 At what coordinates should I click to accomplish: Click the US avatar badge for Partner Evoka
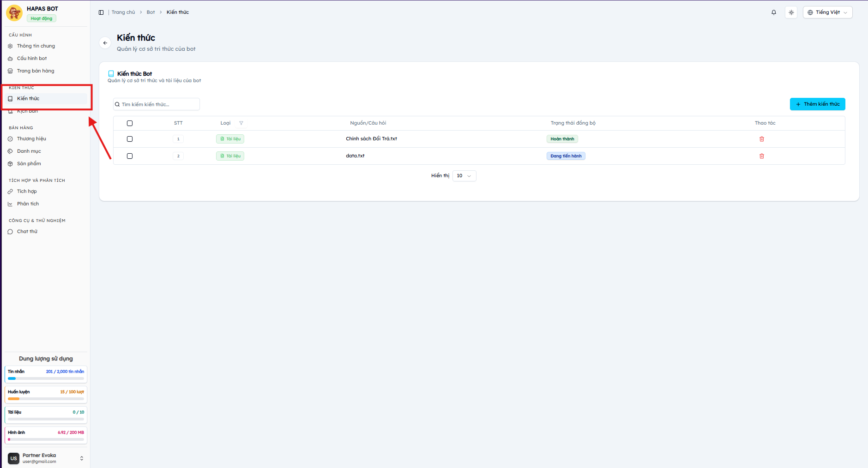click(x=14, y=458)
